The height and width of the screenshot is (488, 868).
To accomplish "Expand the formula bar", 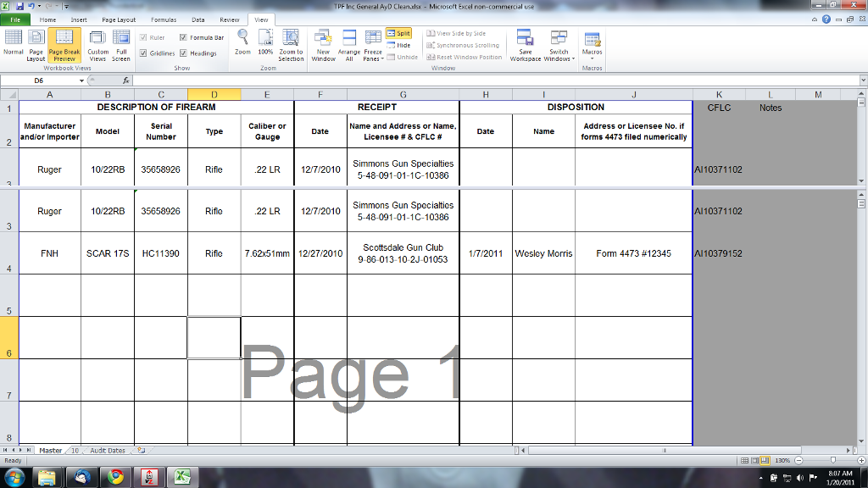I will pos(863,80).
